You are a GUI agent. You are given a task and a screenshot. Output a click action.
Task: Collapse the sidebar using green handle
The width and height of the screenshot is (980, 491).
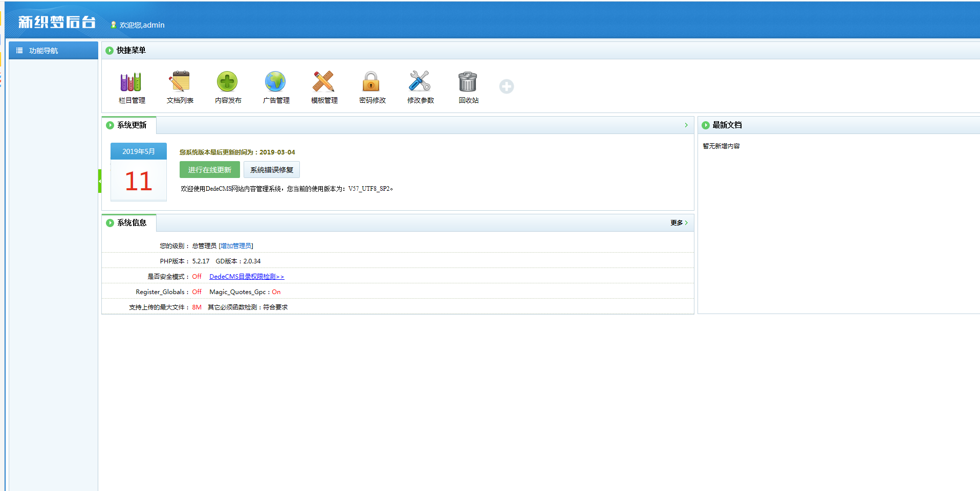pos(100,181)
